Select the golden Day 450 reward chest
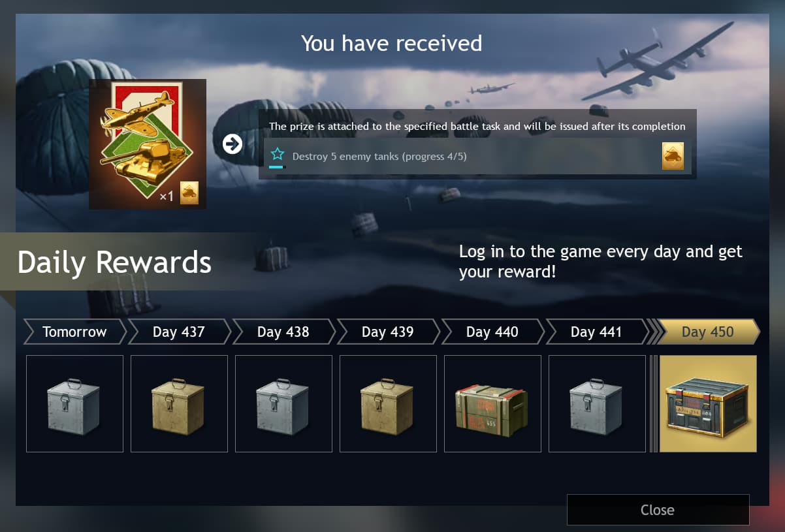 coord(708,403)
